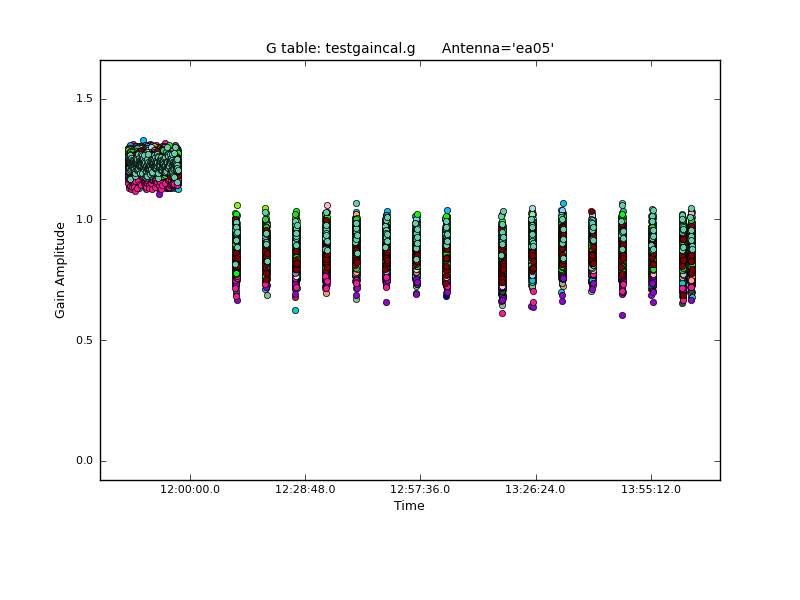
Task: Select the 13:55:12.0 time tick label
Action: pyautogui.click(x=651, y=489)
